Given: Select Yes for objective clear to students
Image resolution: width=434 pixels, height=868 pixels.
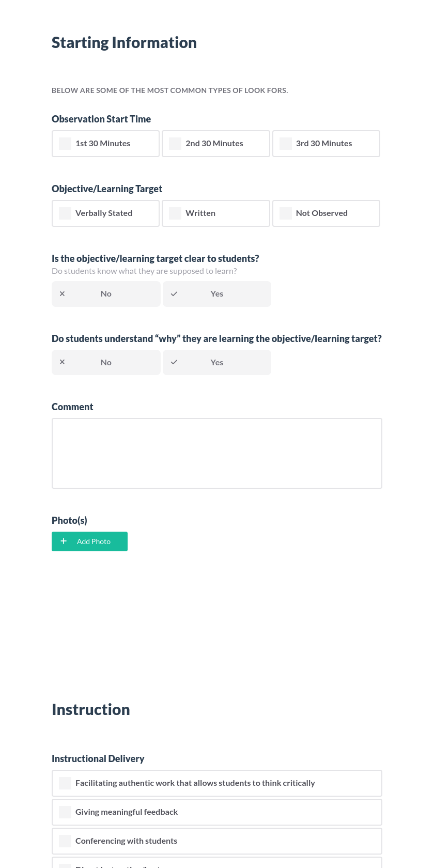Looking at the screenshot, I should [216, 293].
